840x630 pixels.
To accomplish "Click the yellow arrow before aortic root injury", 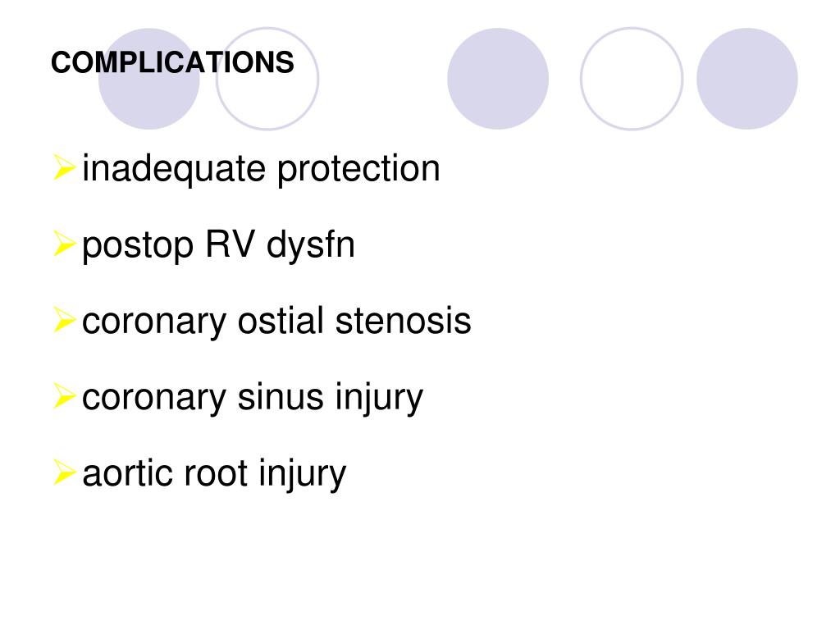I will 64,472.
